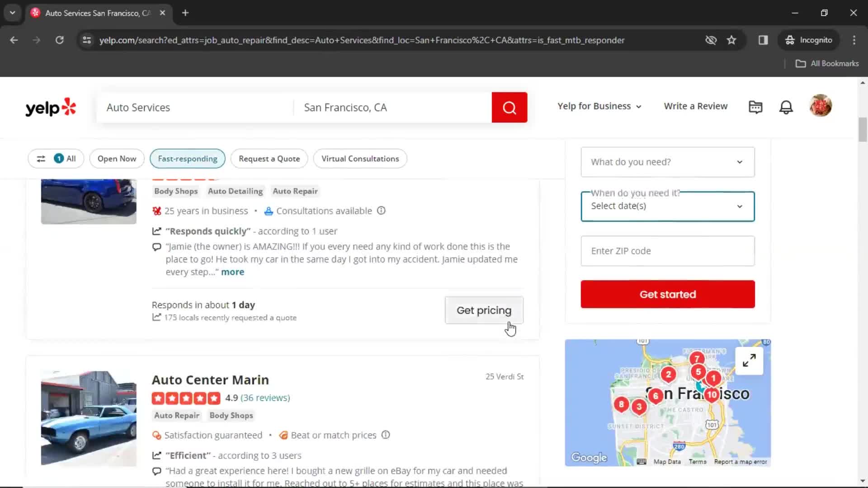
Task: Expand the All filters dropdown
Action: point(57,158)
